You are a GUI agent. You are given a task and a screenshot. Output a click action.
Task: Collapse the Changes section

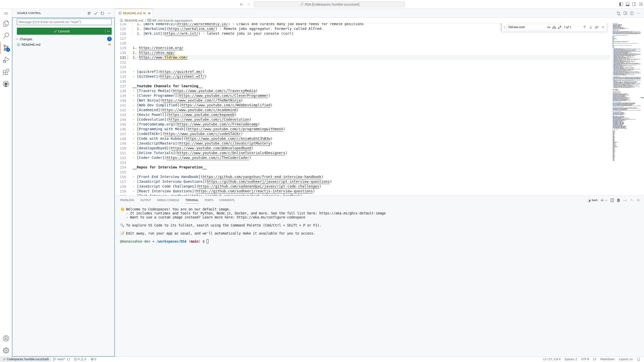tap(17, 39)
